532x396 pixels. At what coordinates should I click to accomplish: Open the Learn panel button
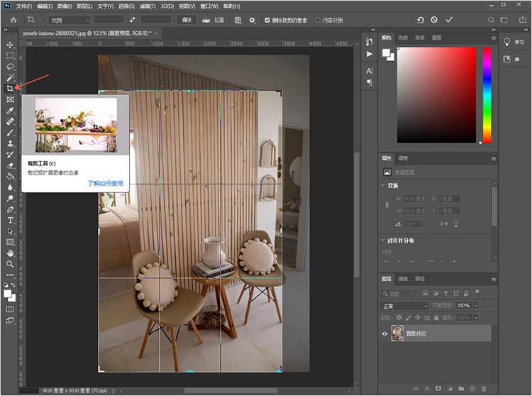(x=514, y=42)
